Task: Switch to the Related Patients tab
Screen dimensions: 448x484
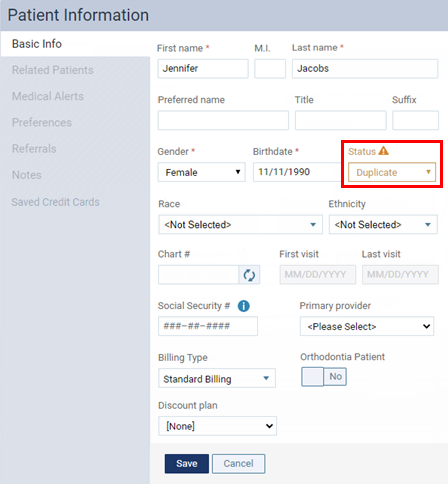Action: (53, 70)
